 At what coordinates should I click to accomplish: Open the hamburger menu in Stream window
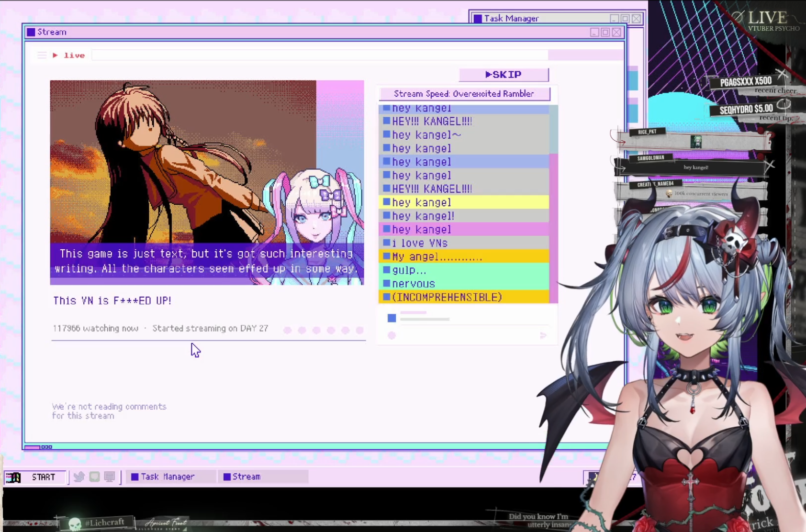point(42,55)
